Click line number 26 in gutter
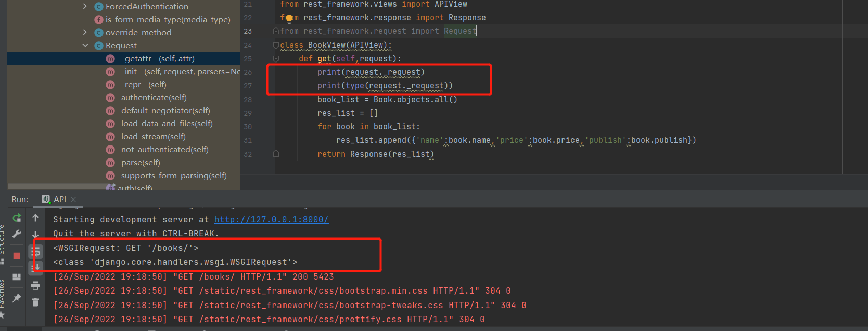Image resolution: width=868 pixels, height=331 pixels. tap(248, 72)
